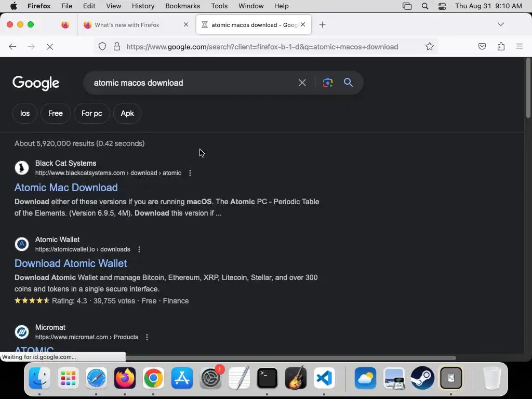Stop loading the page

(50, 46)
